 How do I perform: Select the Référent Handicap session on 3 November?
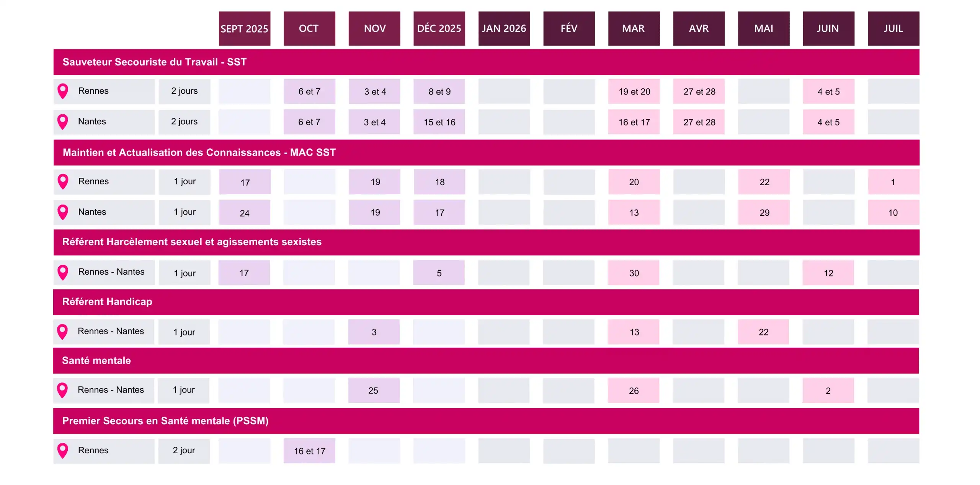click(374, 332)
